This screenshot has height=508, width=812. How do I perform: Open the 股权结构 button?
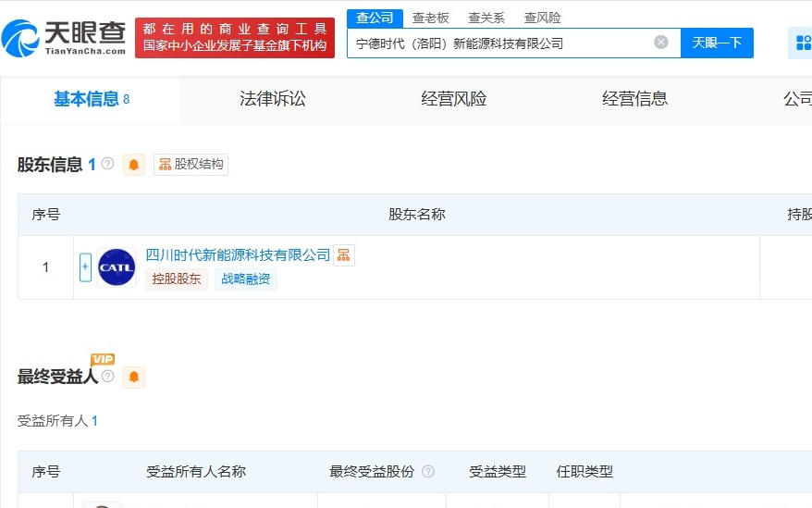191,165
